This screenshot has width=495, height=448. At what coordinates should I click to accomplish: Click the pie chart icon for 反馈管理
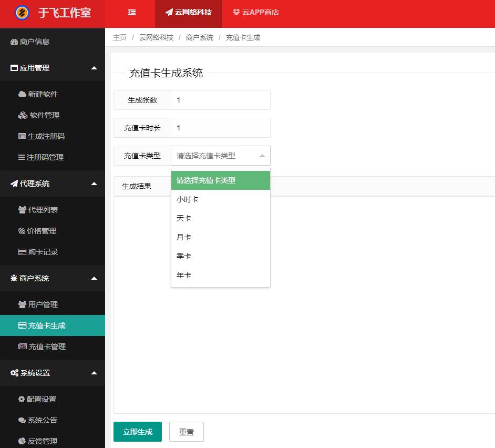click(x=22, y=441)
